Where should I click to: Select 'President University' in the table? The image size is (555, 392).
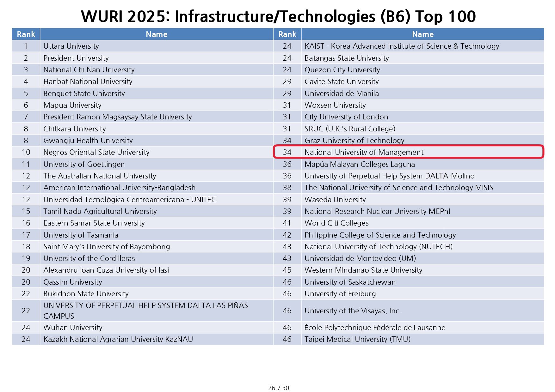[x=76, y=58]
